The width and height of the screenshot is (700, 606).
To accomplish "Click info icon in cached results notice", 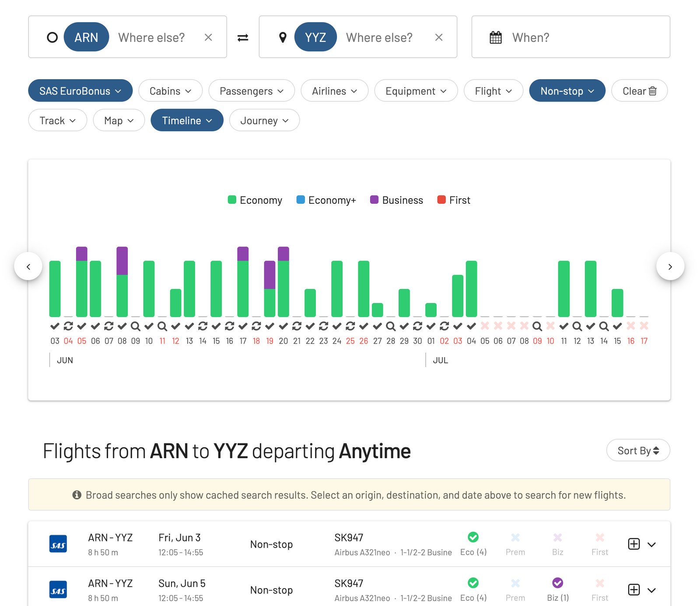I will pyautogui.click(x=77, y=495).
